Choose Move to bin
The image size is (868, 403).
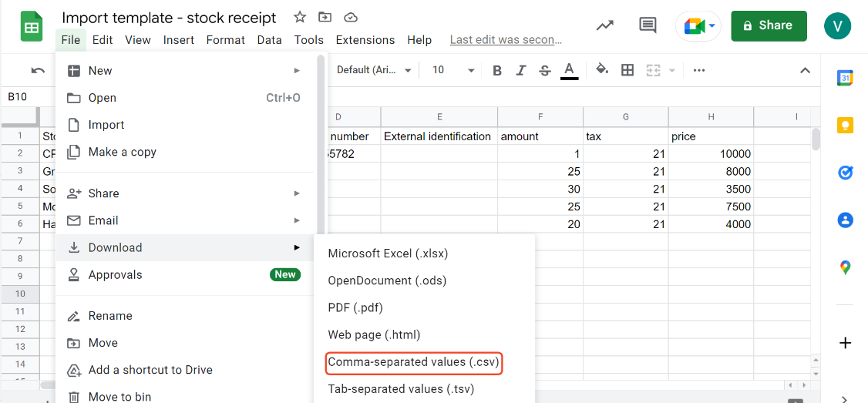(x=184, y=396)
